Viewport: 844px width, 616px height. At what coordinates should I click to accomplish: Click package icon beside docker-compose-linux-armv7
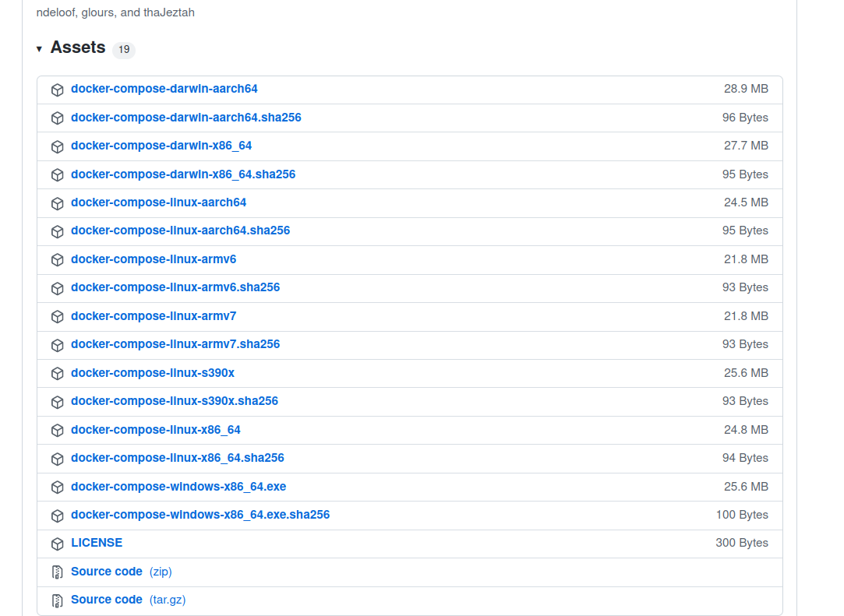click(58, 317)
